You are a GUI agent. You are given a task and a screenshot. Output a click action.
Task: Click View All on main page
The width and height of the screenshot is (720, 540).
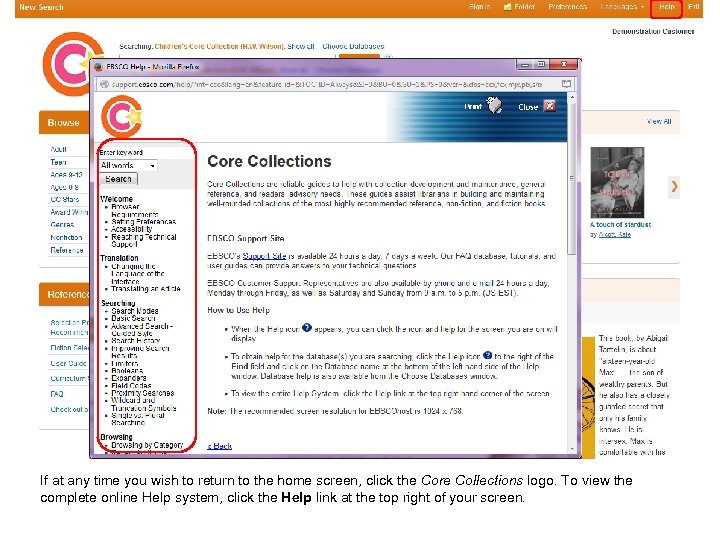[x=659, y=122]
